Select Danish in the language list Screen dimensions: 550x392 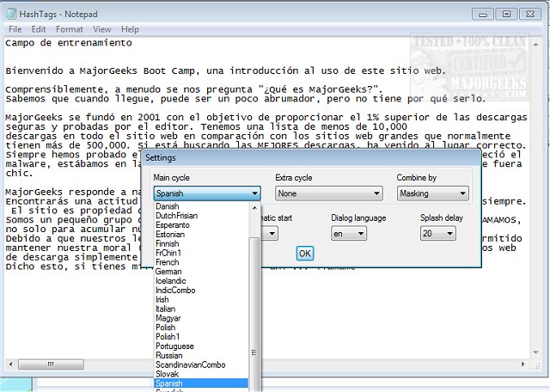(201, 206)
